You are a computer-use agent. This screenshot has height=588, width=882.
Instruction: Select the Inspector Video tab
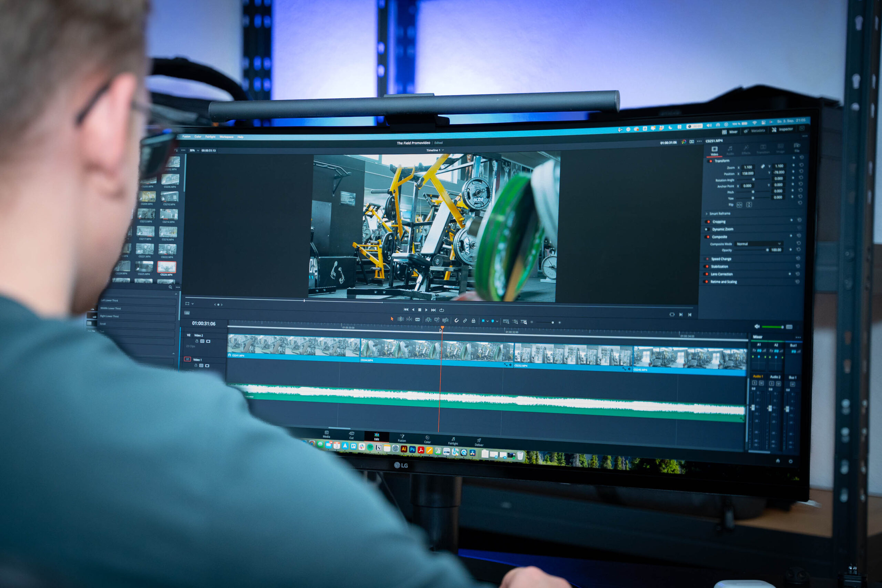point(715,151)
